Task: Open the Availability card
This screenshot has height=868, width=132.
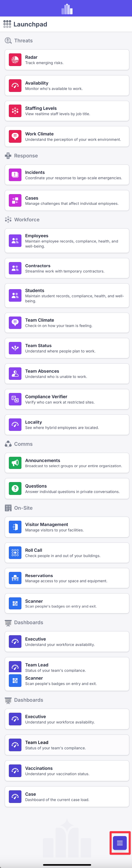Action: [67, 86]
